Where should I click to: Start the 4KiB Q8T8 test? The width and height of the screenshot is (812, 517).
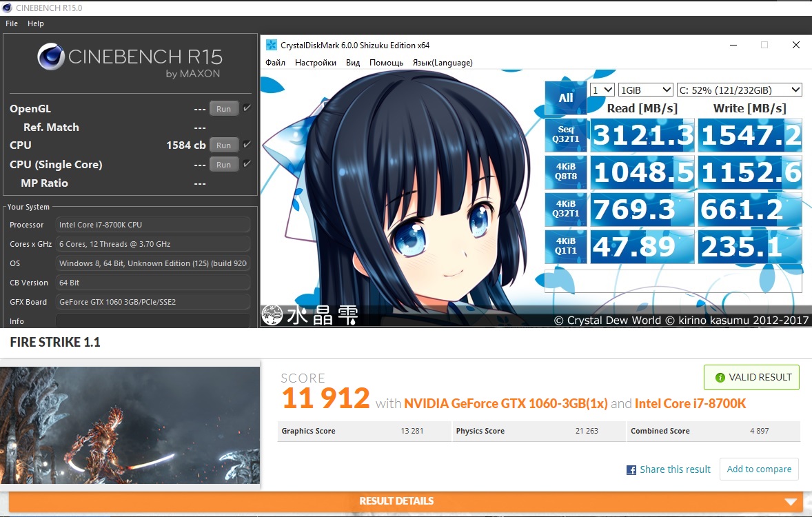tap(565, 172)
